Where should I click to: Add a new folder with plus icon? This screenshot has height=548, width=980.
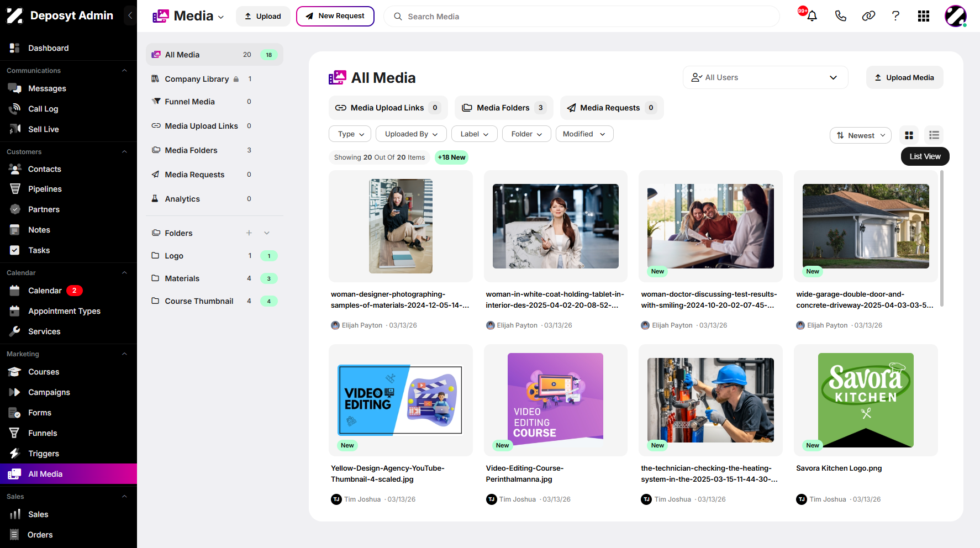(x=249, y=233)
